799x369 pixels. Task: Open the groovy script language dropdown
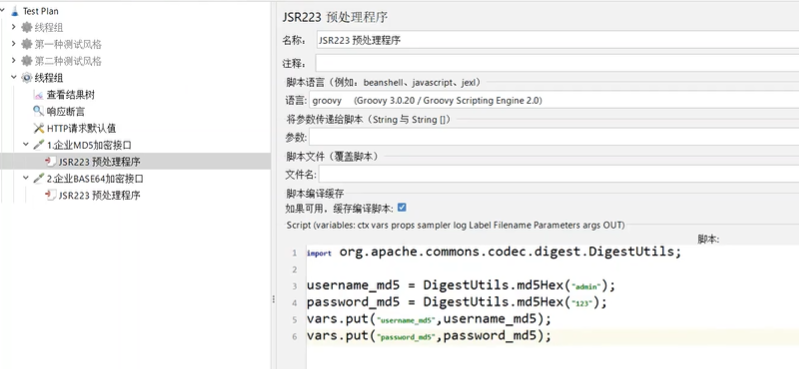(x=554, y=100)
